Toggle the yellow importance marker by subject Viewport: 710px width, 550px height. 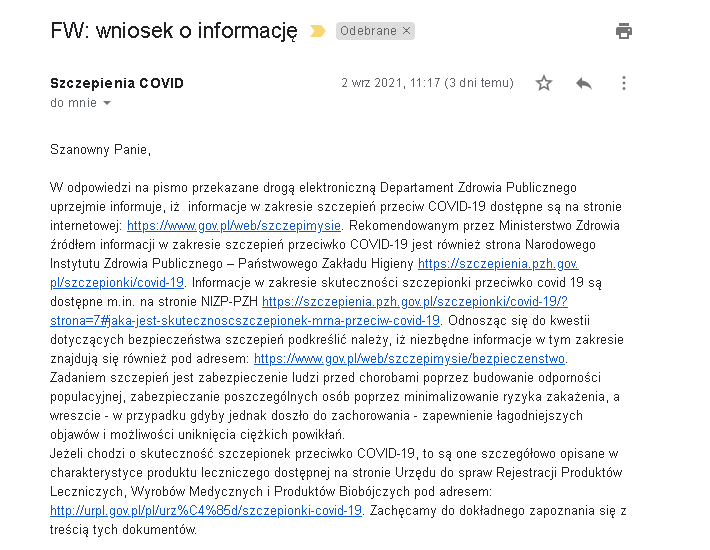coord(318,31)
